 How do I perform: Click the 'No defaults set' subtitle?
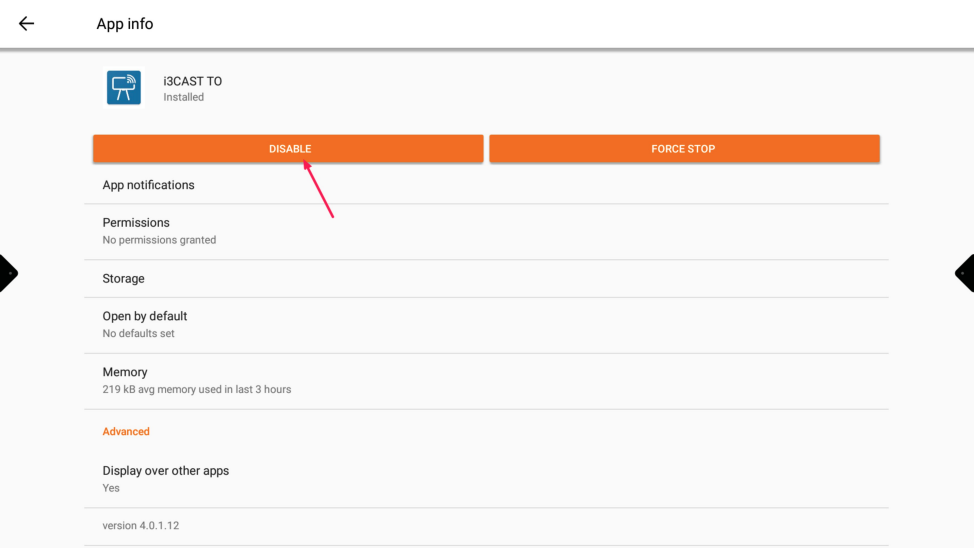[138, 334]
